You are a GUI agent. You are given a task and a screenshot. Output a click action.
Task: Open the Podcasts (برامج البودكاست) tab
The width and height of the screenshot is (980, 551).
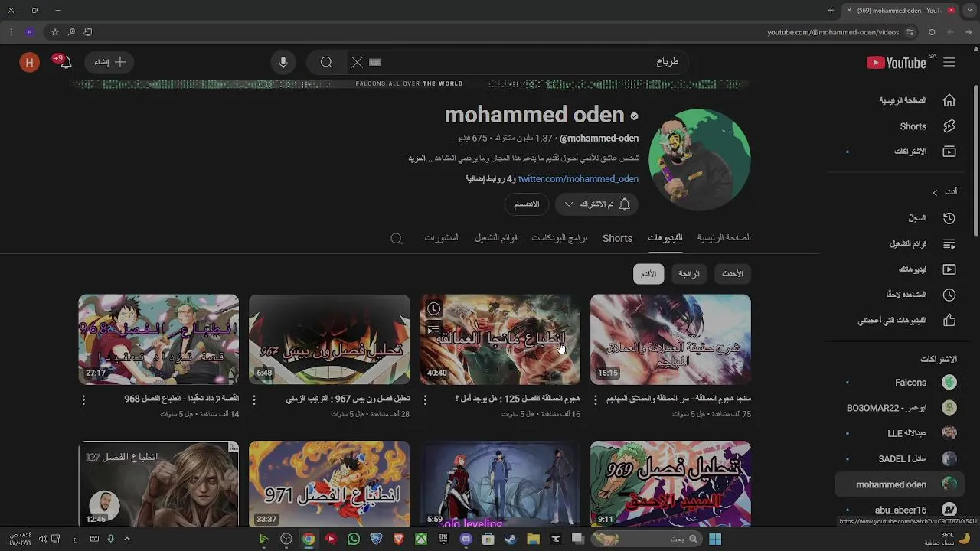pyautogui.click(x=560, y=238)
